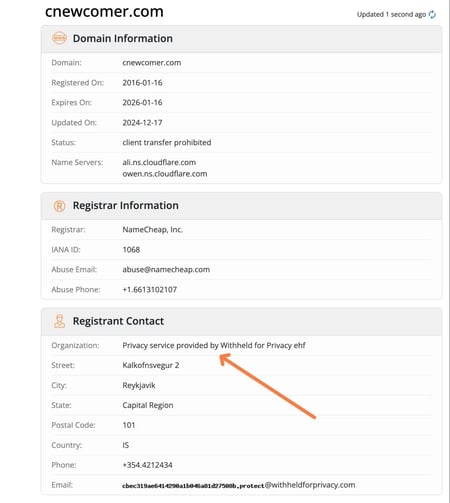Click status 'client transfer prohibited'
Image resolution: width=450 pixels, height=503 pixels.
[x=167, y=143]
